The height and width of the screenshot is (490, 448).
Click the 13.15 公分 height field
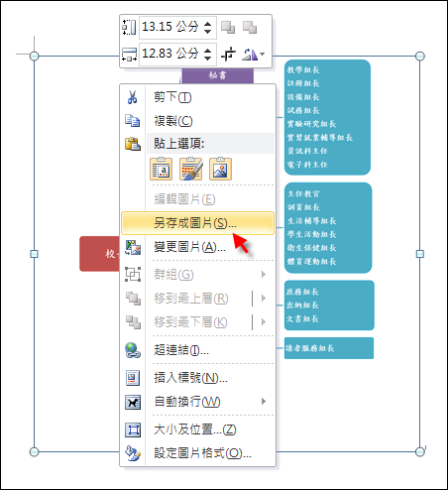(x=177, y=27)
